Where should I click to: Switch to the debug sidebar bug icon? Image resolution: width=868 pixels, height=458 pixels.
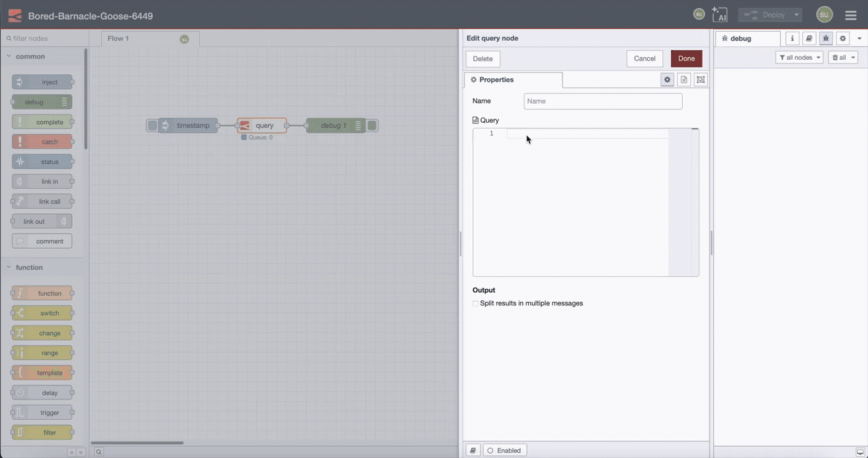(825, 38)
